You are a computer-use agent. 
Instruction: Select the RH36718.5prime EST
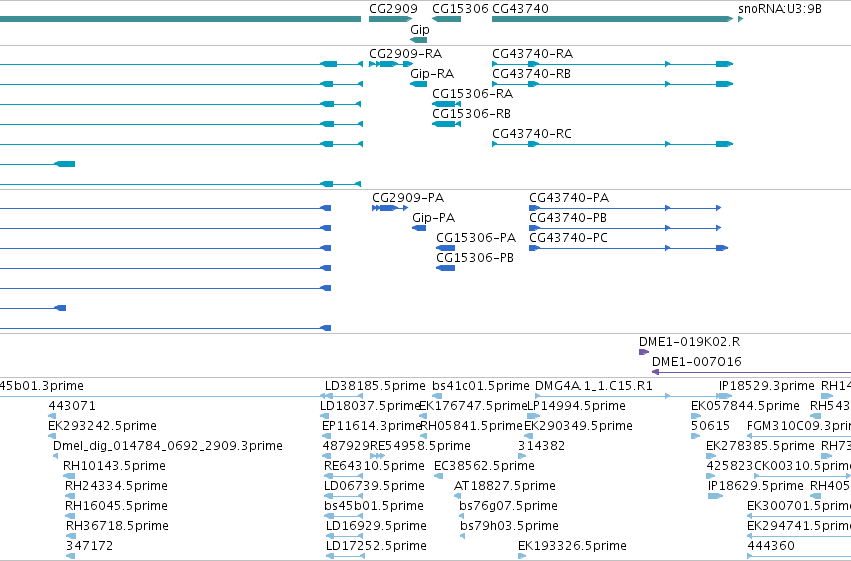pyautogui.click(x=117, y=526)
